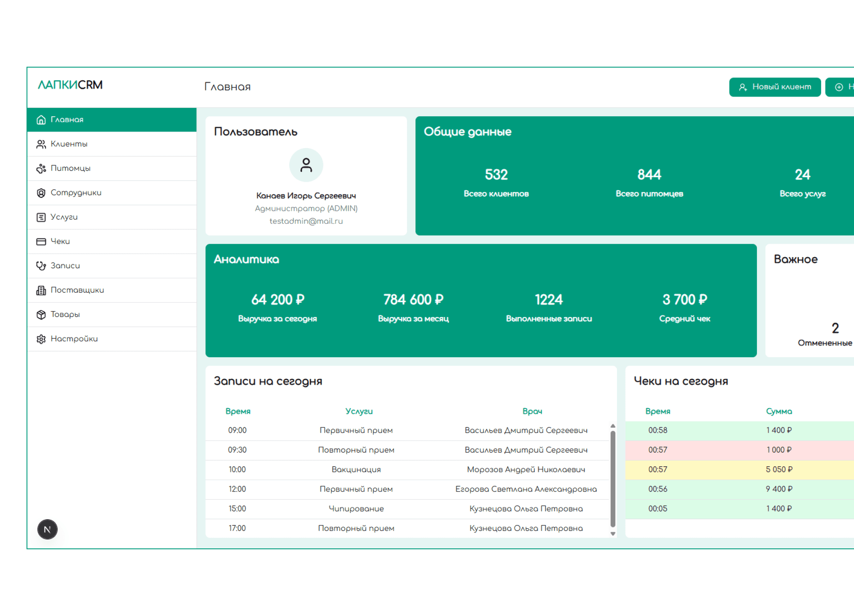Select the yellow 5 050 ₽ receipt row
Screen dimensions: 854x616
pos(739,470)
